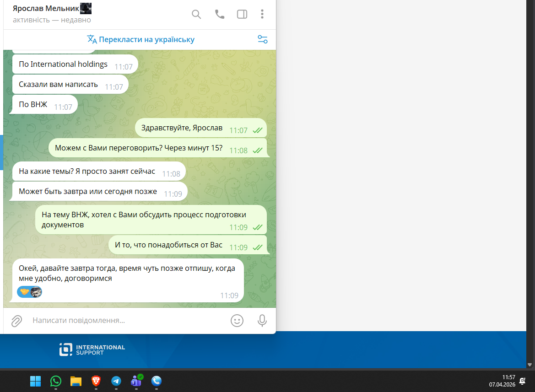The height and width of the screenshot is (392, 535).
Task: Select message 'По ВНЖ'
Action: point(45,104)
